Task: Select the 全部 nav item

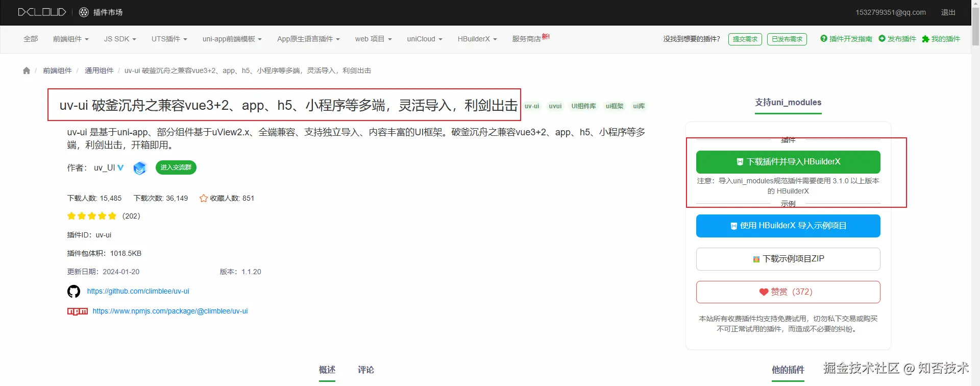Action: 31,39
